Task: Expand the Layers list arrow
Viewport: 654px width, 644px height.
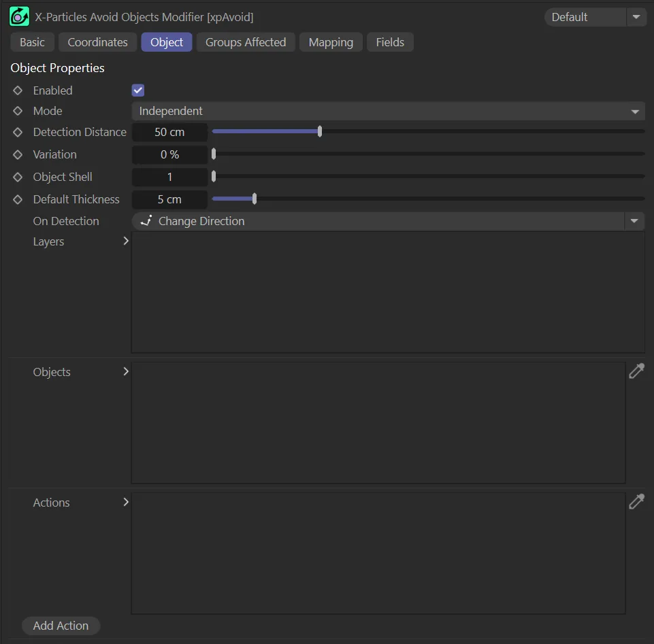Action: [x=125, y=241]
